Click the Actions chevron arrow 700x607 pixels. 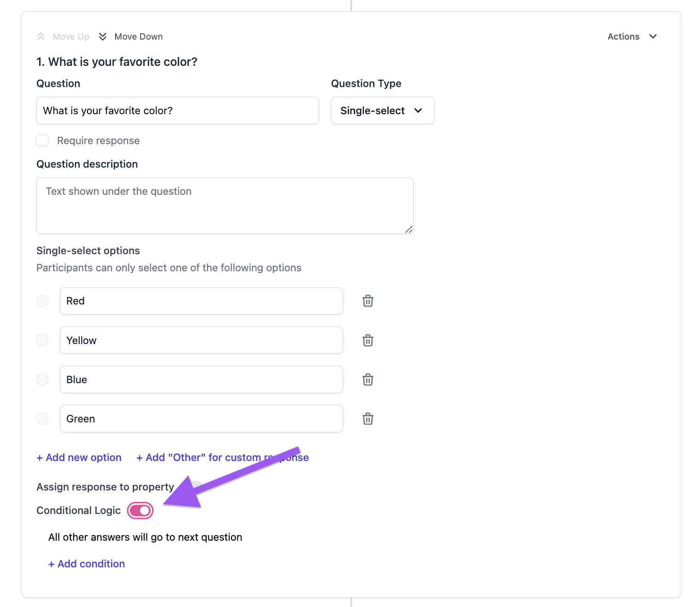[653, 36]
